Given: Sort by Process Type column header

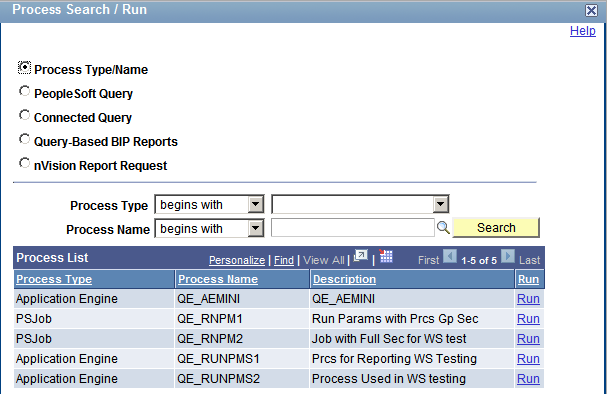Looking at the screenshot, I should point(54,279).
